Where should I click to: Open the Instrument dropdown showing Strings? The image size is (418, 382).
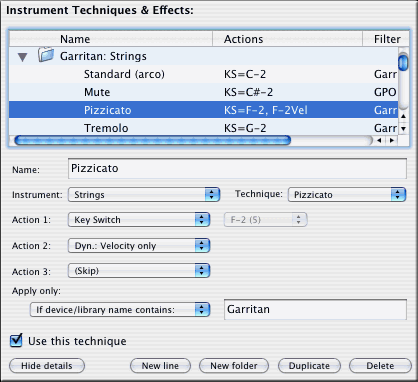pyautogui.click(x=144, y=195)
